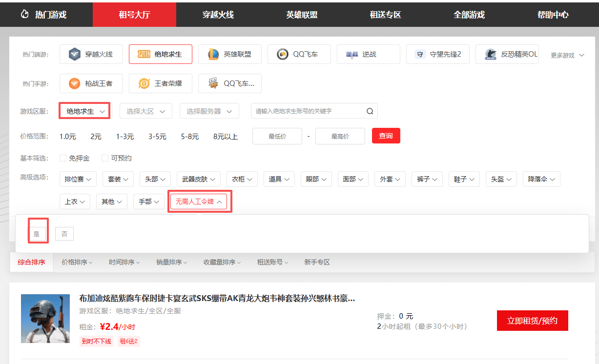Click the 立即租赁/预约 button
599x364 pixels.
point(532,321)
